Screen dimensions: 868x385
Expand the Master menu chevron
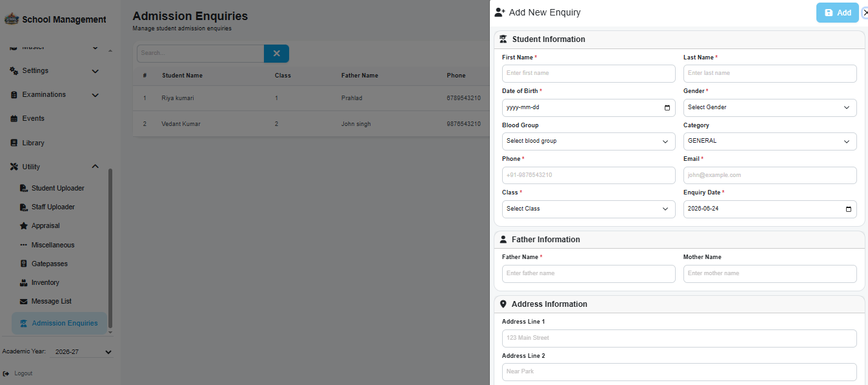point(95,47)
